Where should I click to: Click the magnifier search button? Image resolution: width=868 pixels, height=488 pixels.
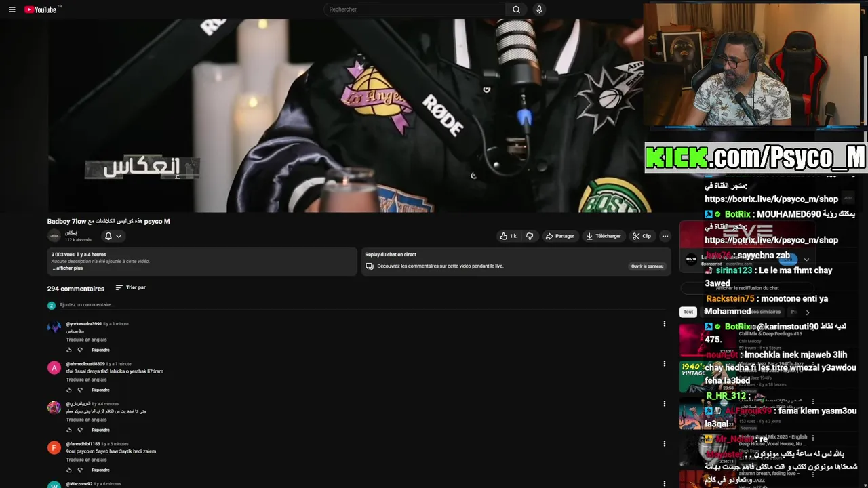click(516, 9)
